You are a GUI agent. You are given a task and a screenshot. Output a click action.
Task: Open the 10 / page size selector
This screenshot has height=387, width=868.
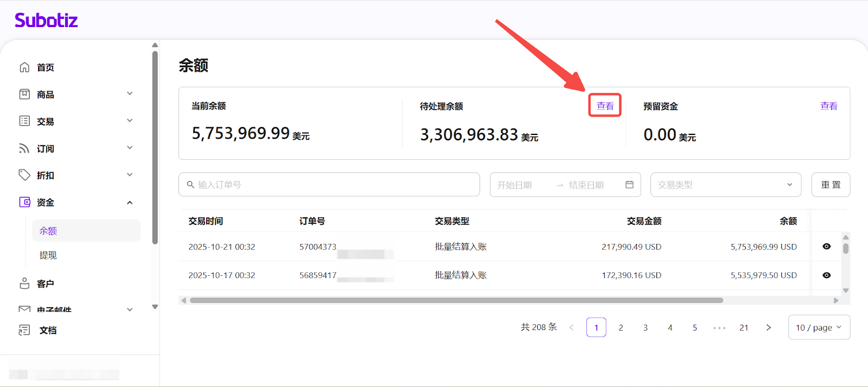point(818,327)
